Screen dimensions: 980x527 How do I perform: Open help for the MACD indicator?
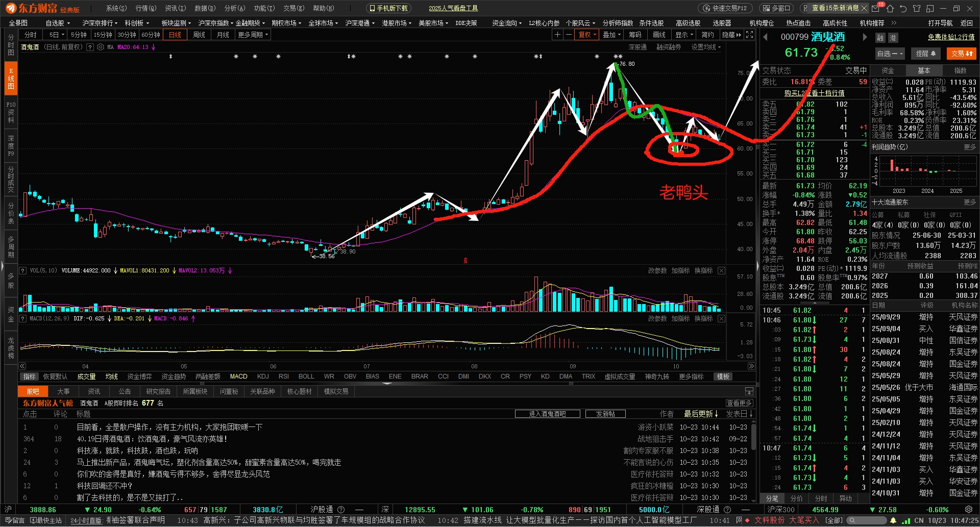pos(22,318)
